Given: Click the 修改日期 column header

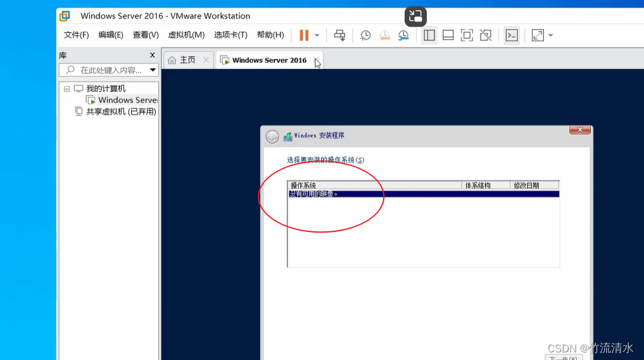Looking at the screenshot, I should pyautogui.click(x=534, y=185).
